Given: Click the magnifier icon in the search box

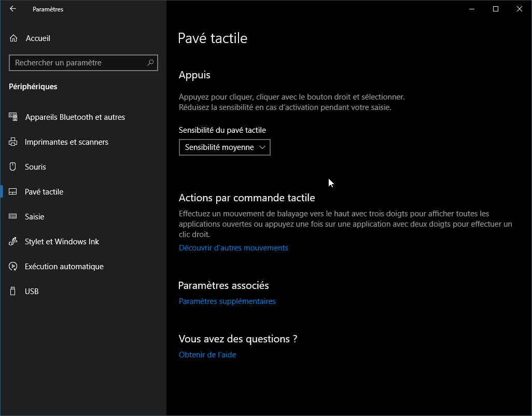Looking at the screenshot, I should (150, 63).
